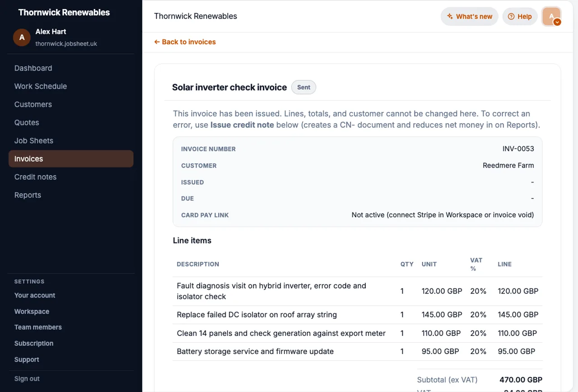Click the 145.00 GBP unit price
Image resolution: width=578 pixels, height=392 pixels.
click(442, 315)
